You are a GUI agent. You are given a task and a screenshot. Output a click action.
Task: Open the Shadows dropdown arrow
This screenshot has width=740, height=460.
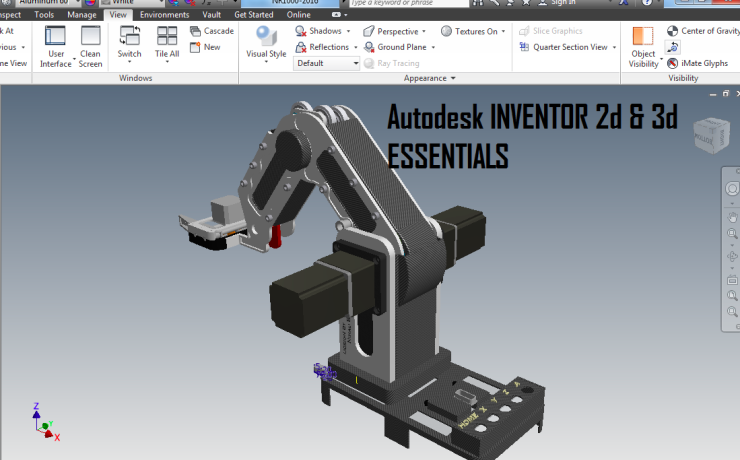(x=348, y=31)
